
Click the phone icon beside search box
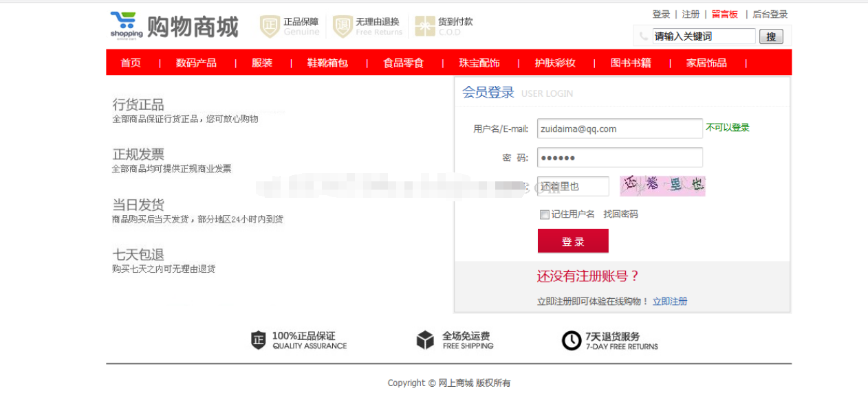(644, 36)
